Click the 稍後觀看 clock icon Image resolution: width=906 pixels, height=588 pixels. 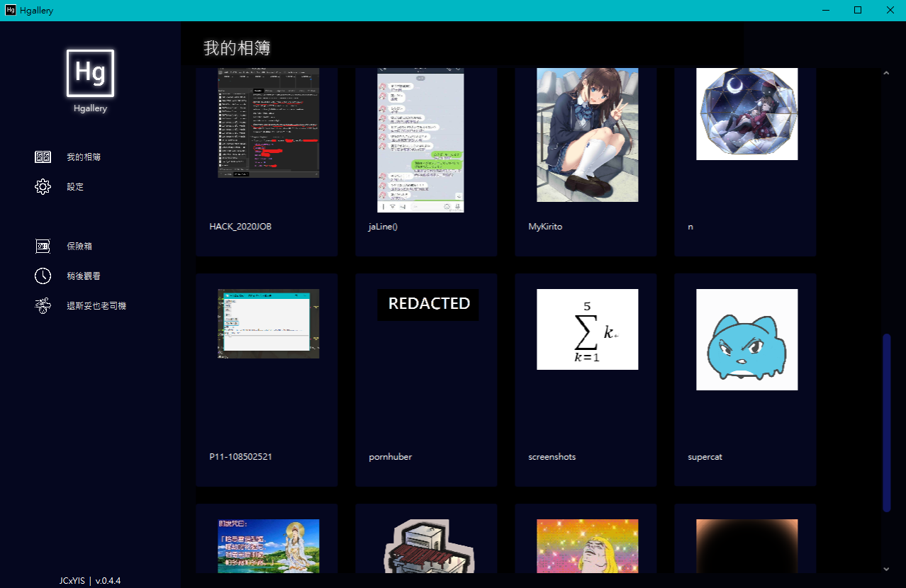pos(43,276)
